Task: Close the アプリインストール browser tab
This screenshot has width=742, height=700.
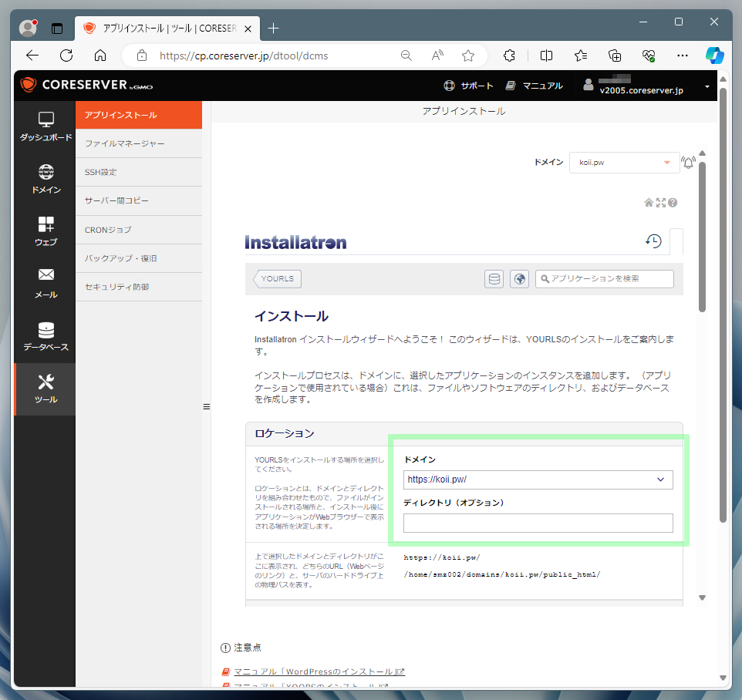Action: coord(248,29)
